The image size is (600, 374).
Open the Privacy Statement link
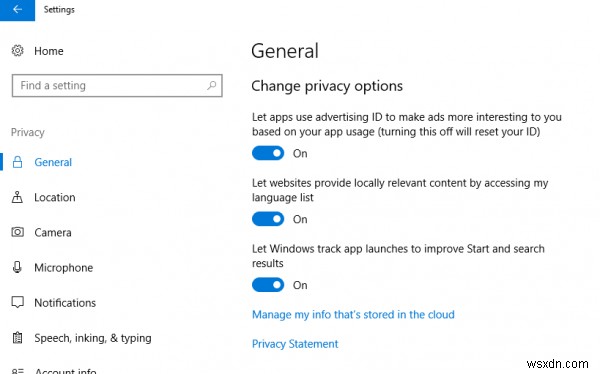pyautogui.click(x=295, y=344)
